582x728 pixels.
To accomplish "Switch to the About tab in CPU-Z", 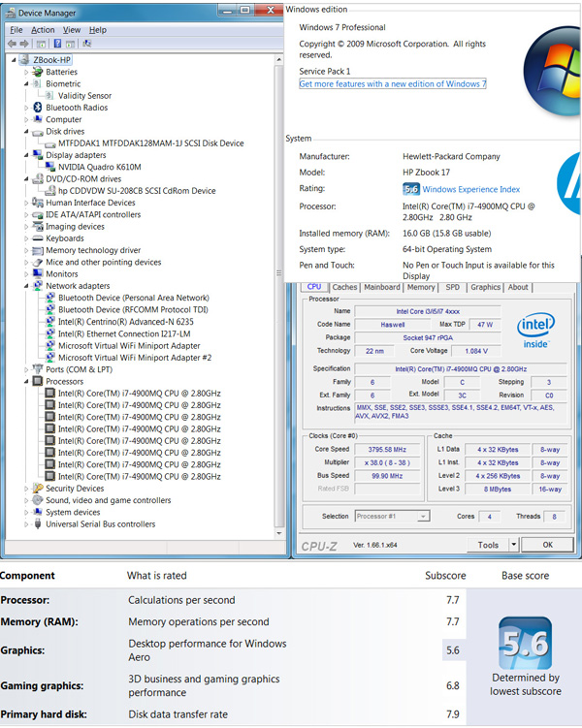I will click(x=518, y=287).
